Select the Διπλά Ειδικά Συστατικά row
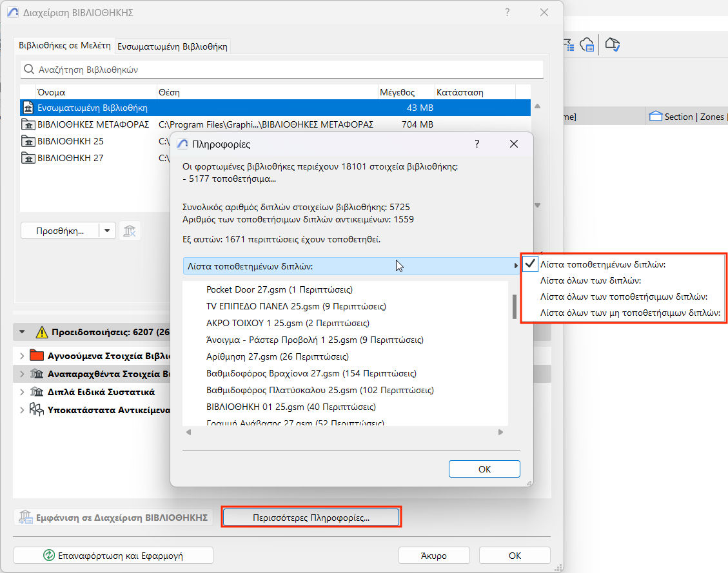Screen dimensions: 728x573 click(x=92, y=392)
